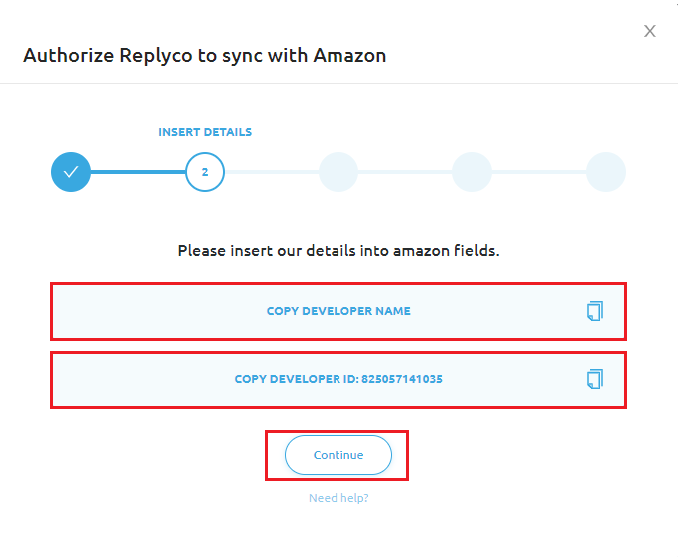Click copy icon beside Copy Developer Name
The image size is (678, 557).
tap(595, 311)
